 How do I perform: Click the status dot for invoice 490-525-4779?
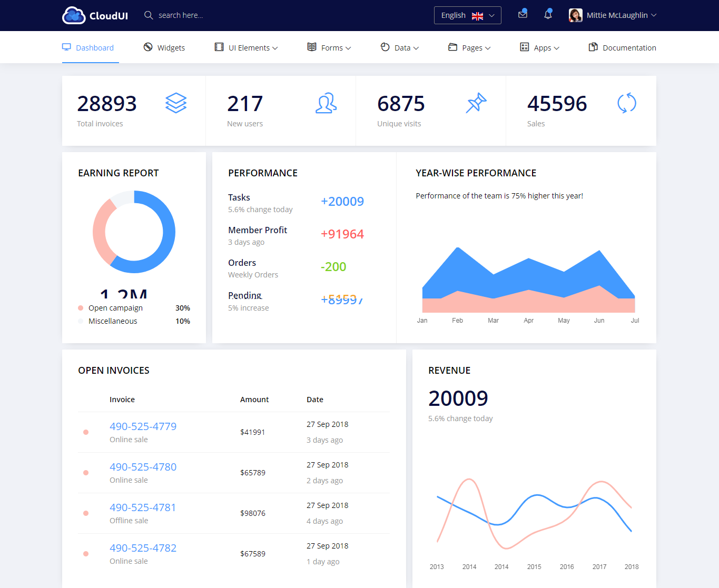(x=86, y=432)
